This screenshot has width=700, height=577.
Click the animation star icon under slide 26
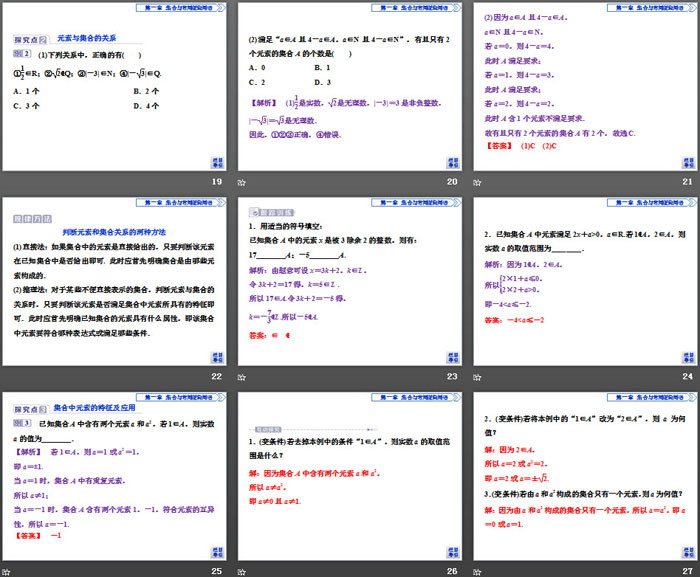(242, 572)
